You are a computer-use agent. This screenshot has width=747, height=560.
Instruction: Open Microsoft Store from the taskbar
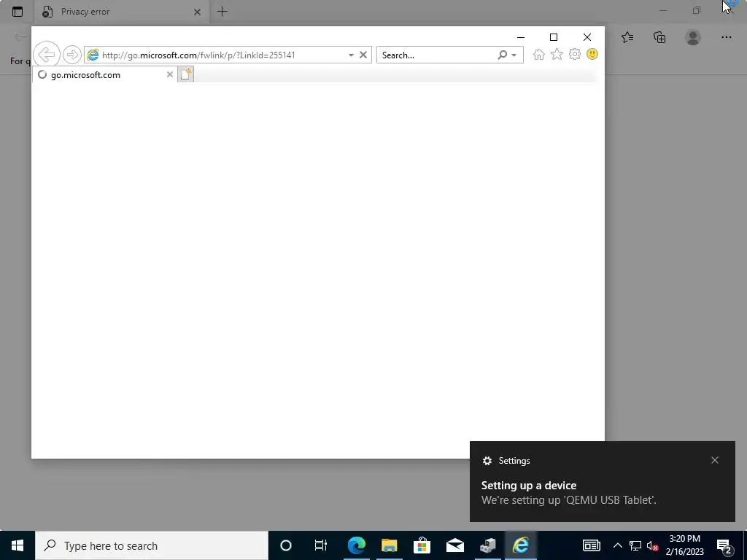click(422, 545)
